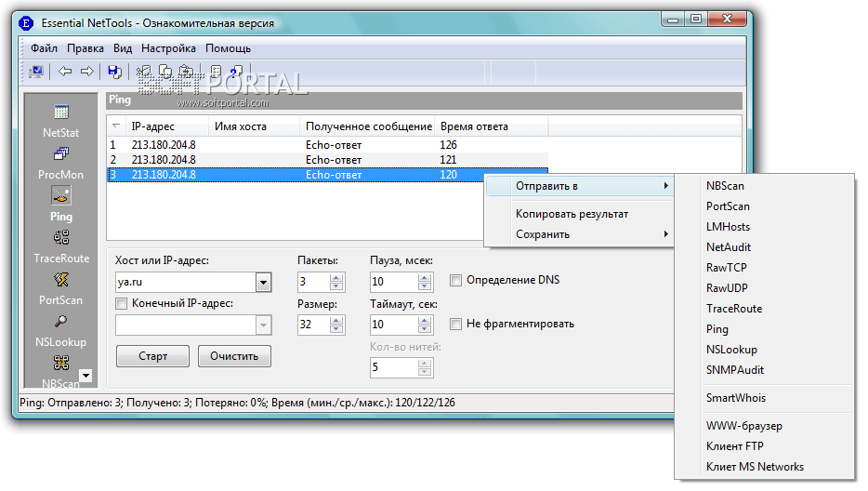Click the help question mark toolbar icon

click(x=236, y=72)
